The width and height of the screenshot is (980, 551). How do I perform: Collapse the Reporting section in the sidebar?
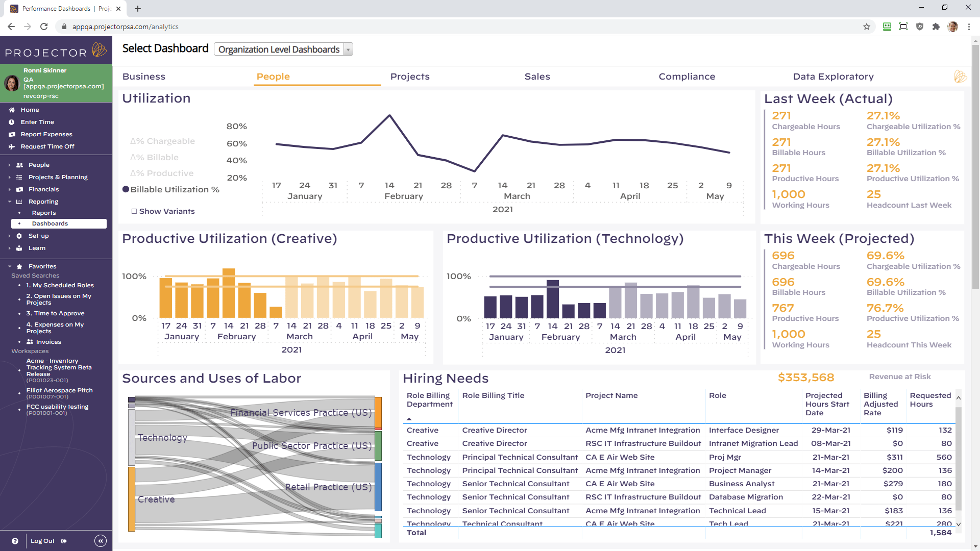(x=9, y=202)
